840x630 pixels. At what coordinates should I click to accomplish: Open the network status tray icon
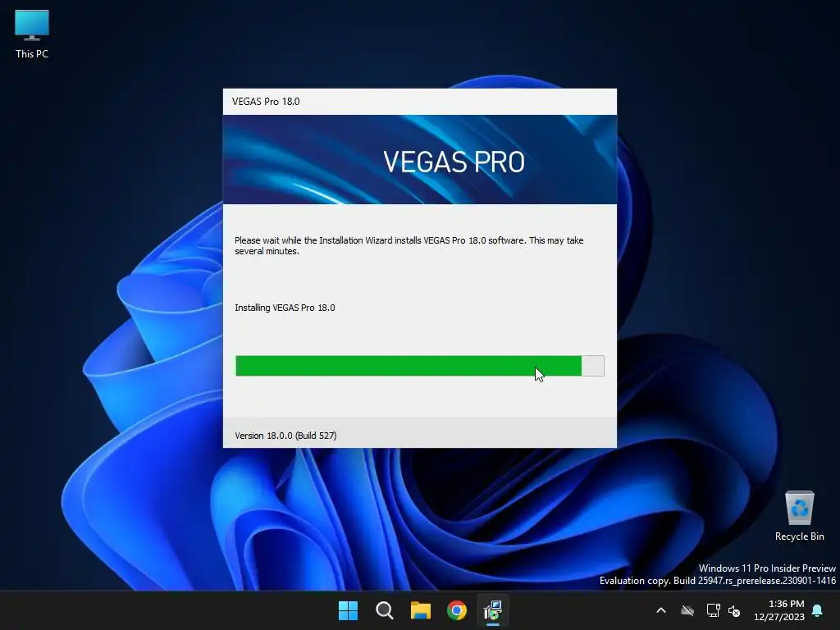tap(713, 610)
